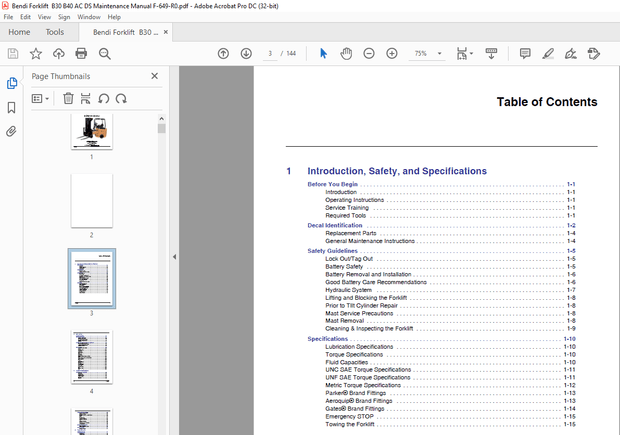Click the Towing the Forklift entry
Screen dimensions: 620x435
[350, 424]
